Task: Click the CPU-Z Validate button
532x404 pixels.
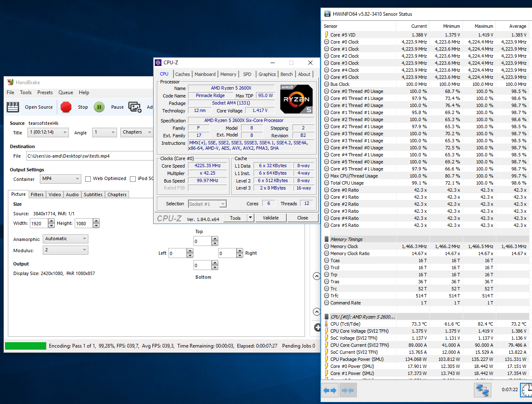Action: point(271,218)
